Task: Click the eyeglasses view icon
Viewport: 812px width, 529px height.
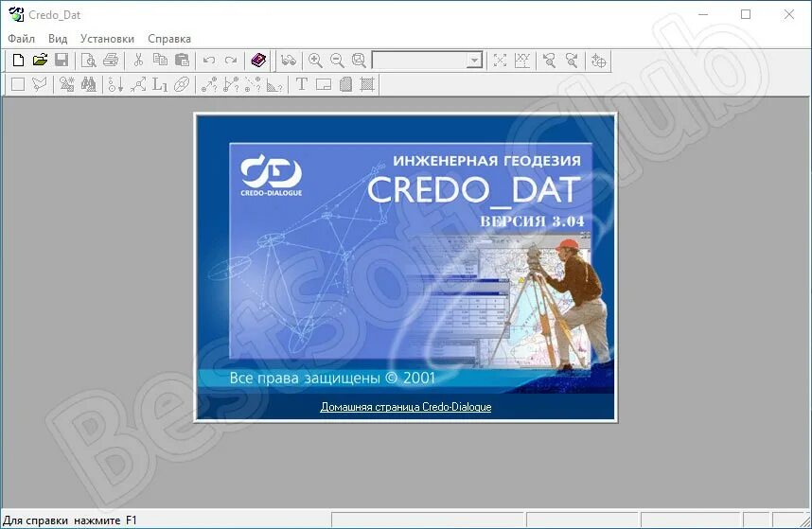Action: (x=289, y=61)
